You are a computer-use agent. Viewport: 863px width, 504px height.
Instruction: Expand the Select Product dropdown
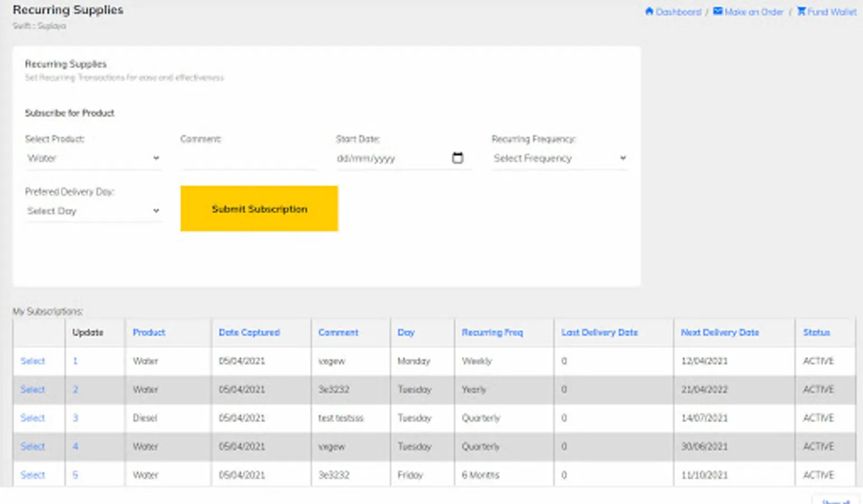tap(93, 158)
